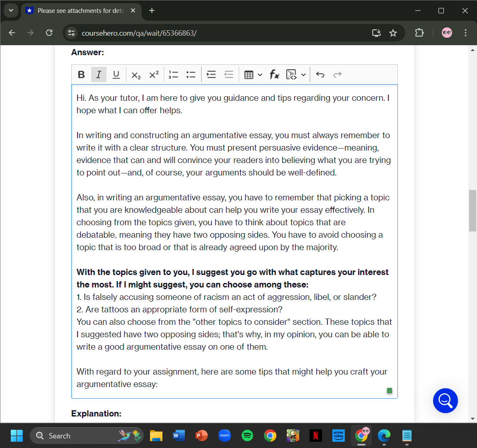Apply bold formatting in the editor
The width and height of the screenshot is (477, 448).
(81, 74)
